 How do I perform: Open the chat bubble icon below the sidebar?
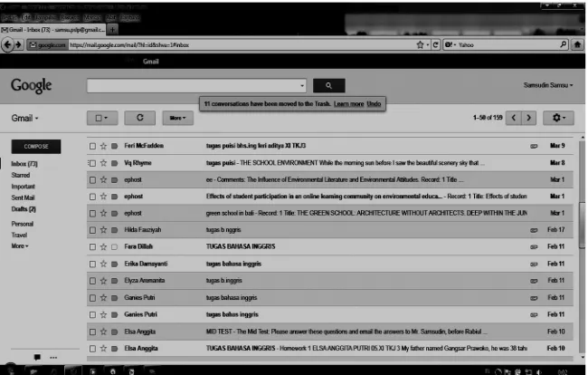pyautogui.click(x=37, y=357)
